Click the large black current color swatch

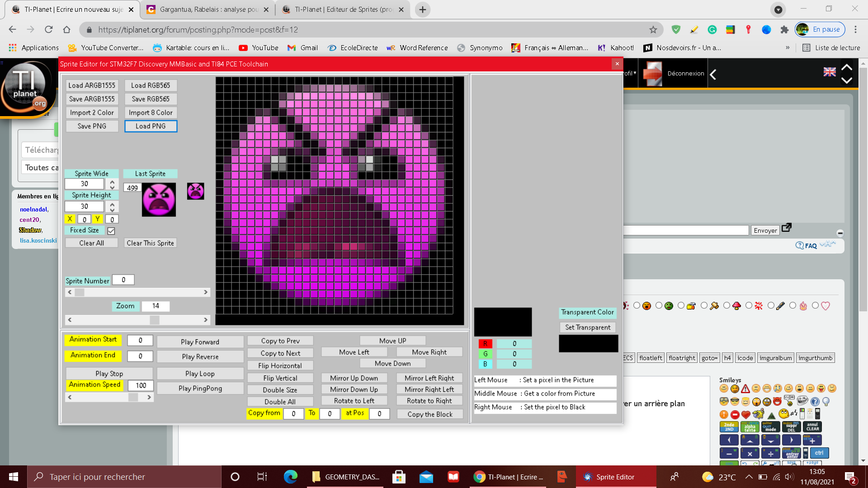[x=503, y=322]
